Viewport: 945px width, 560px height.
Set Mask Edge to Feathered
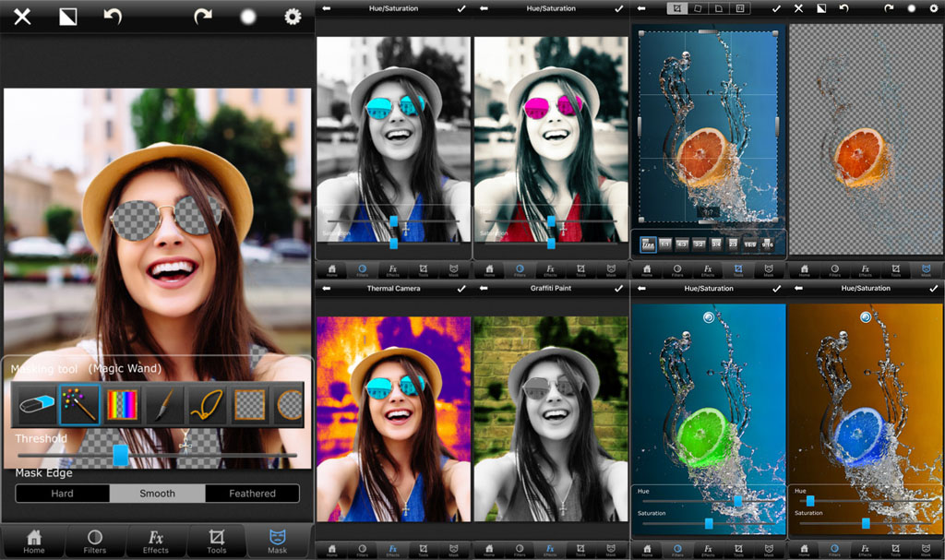pos(252,494)
